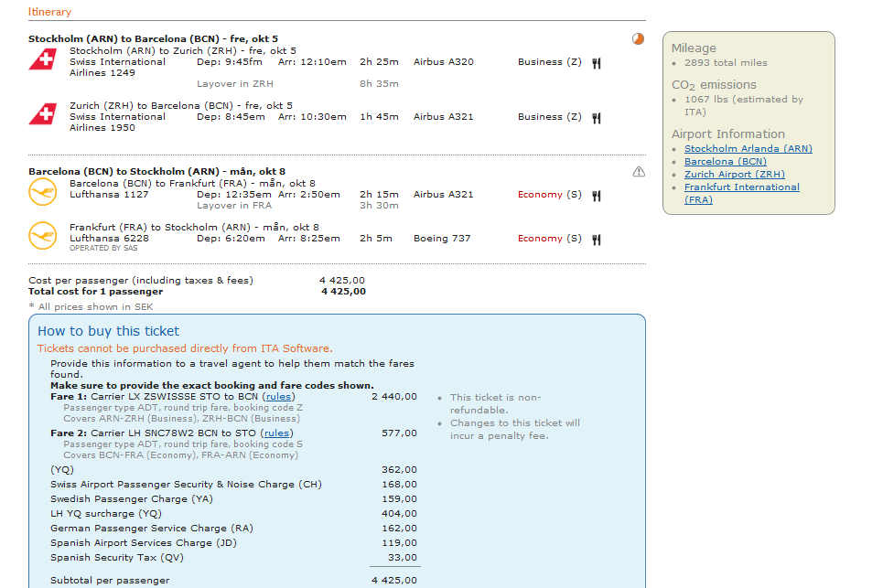Open Frankfurt International (FRA) link
The height and width of the screenshot is (588, 872).
point(742,193)
